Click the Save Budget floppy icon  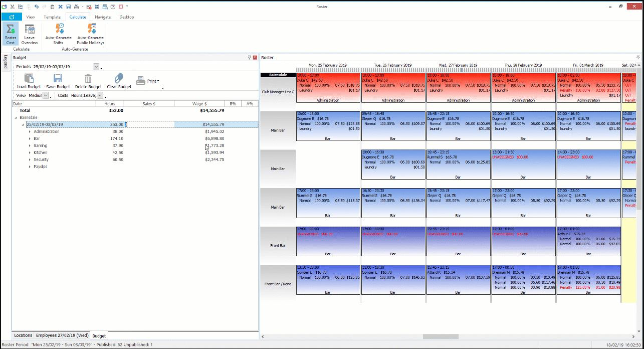coord(58,78)
